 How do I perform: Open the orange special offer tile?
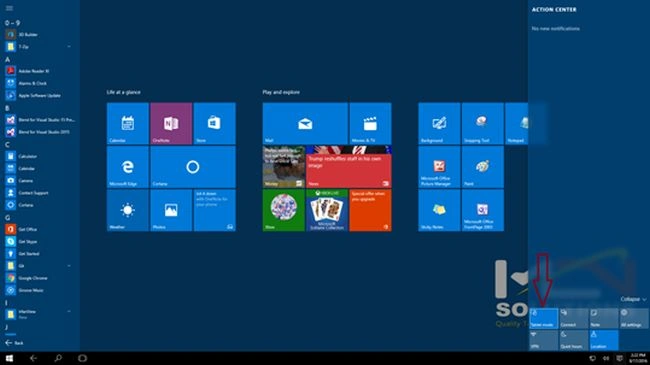tap(370, 210)
